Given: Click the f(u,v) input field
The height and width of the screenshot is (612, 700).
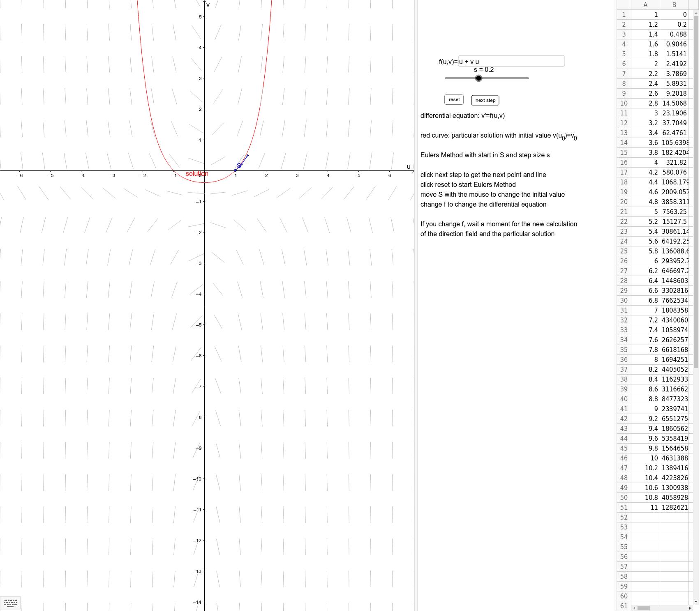Looking at the screenshot, I should [x=511, y=61].
